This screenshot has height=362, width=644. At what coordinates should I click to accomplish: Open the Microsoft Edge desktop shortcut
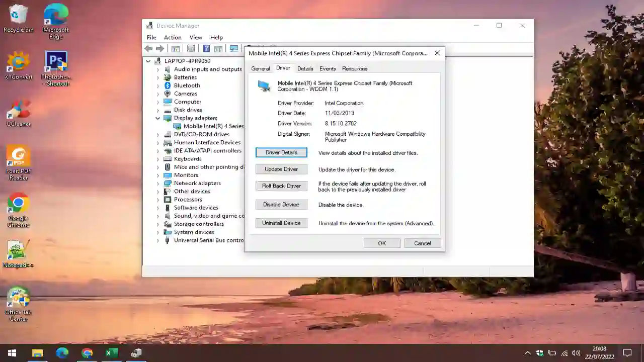point(56,22)
